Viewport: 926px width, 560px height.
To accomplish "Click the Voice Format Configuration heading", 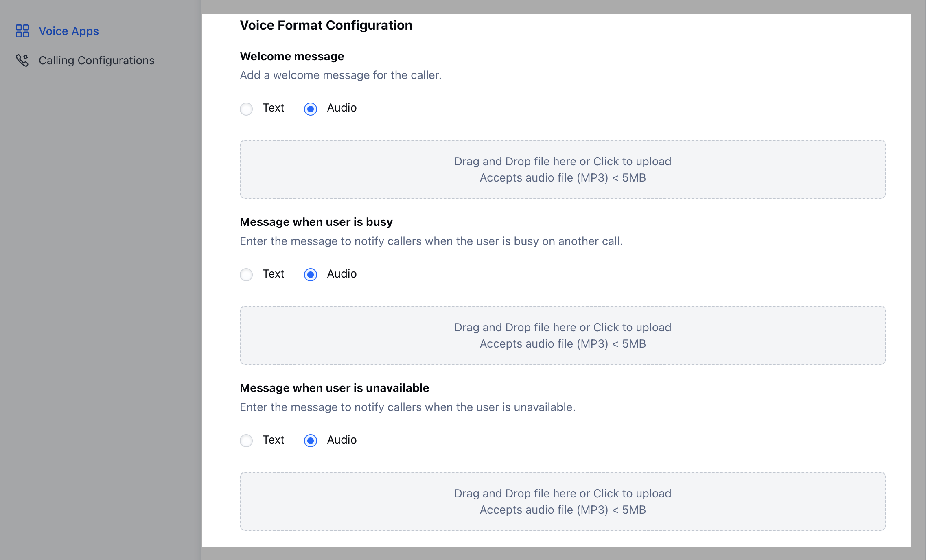I will 326,25.
